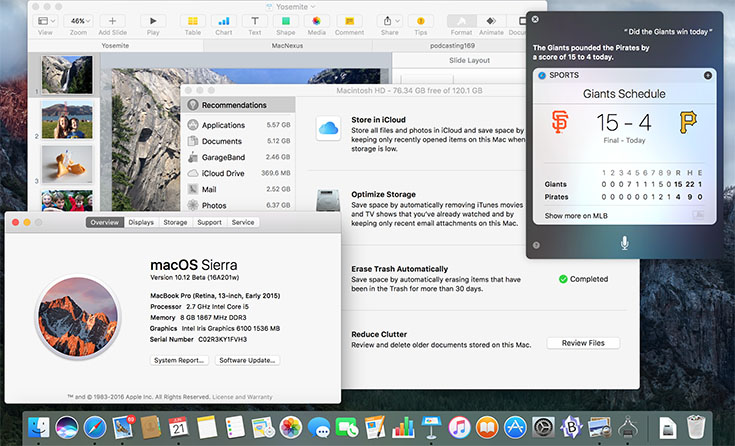Switch to the MacNexus document tab

287,45
